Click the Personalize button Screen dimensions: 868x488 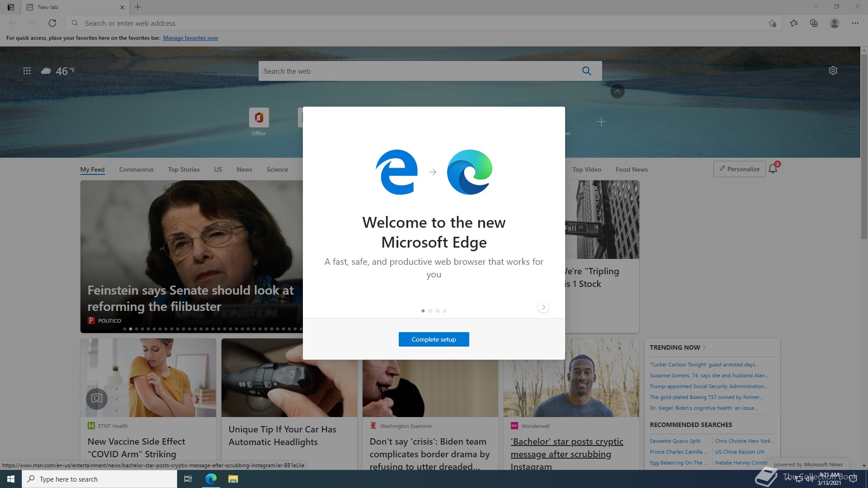click(x=739, y=169)
